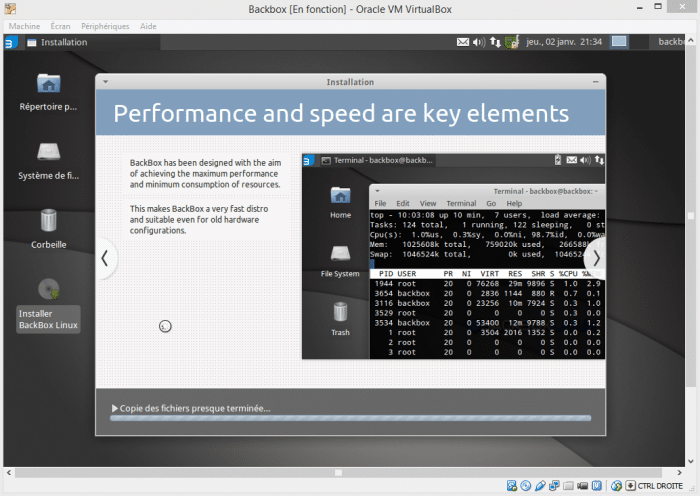Open the backbox user menu in panel
Image resolution: width=700 pixels, height=496 pixels.
coord(671,42)
